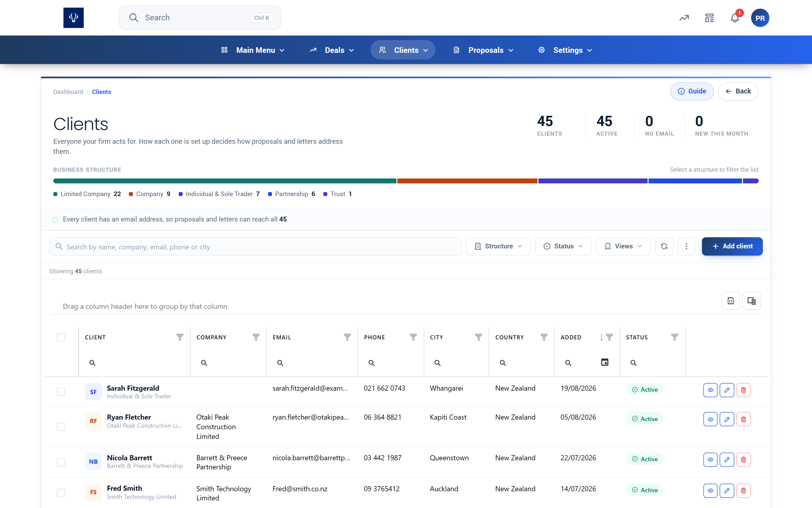Viewport: 812px width, 508px height.
Task: Open the three-dot more options menu
Action: (x=686, y=246)
